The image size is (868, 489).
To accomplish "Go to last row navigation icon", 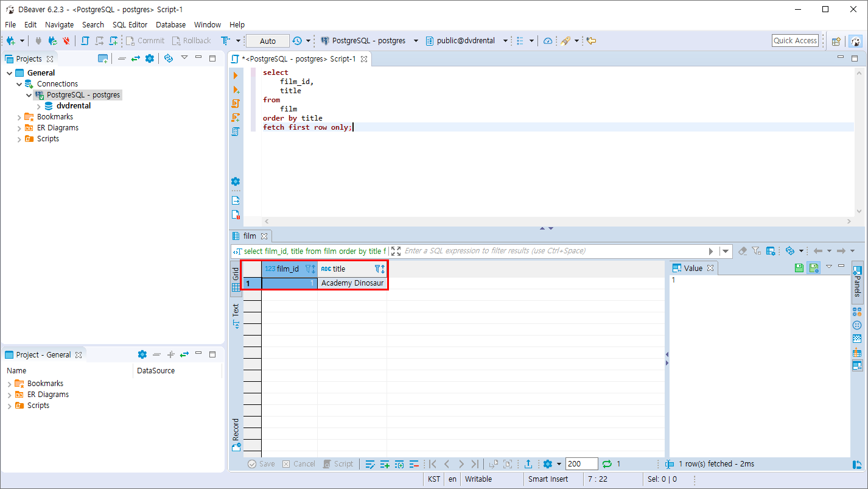I will pos(475,464).
